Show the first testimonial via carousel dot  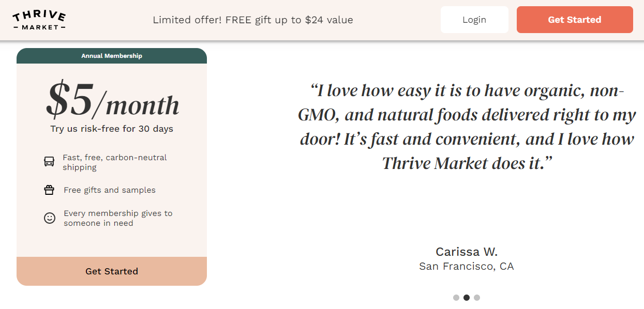tap(456, 298)
